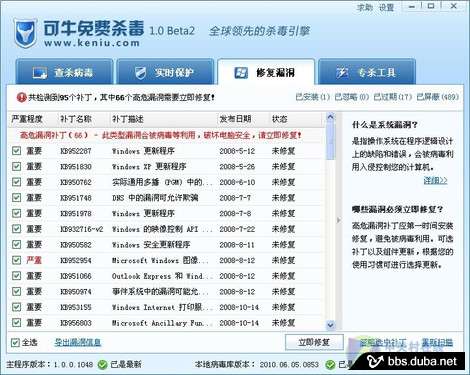Toggle checkbox for KB950762
Image resolution: width=470 pixels, height=375 pixels.
coord(16,182)
